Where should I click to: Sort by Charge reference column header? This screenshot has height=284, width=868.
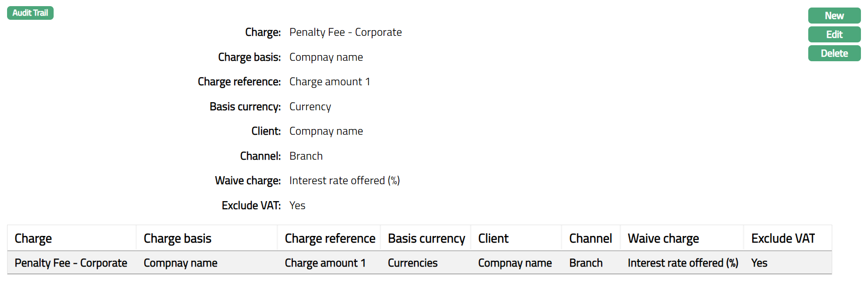(x=330, y=238)
